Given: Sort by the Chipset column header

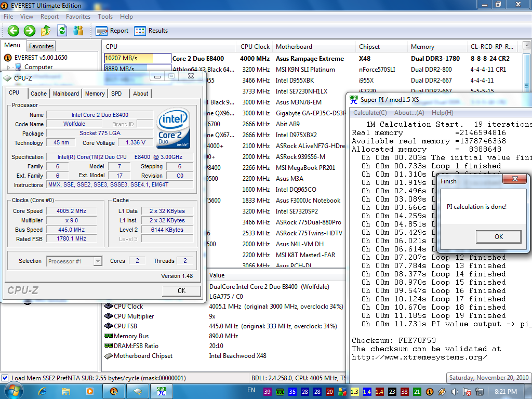Looking at the screenshot, I should 382,47.
